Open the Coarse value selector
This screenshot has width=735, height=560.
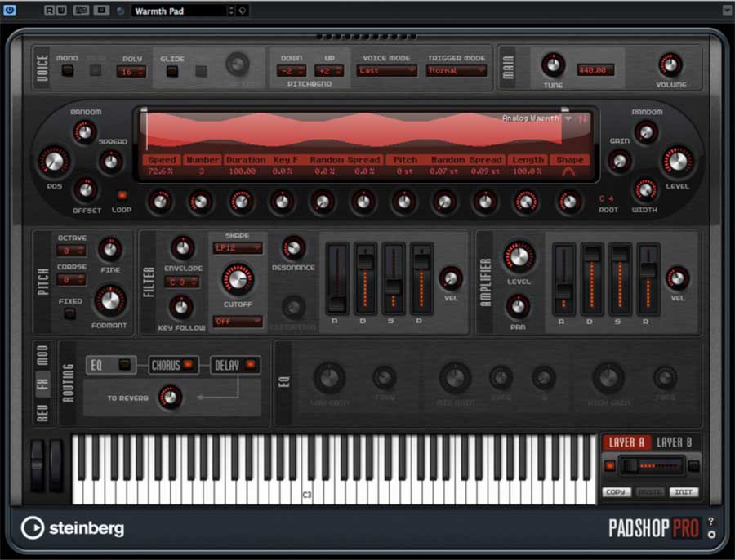pos(71,280)
